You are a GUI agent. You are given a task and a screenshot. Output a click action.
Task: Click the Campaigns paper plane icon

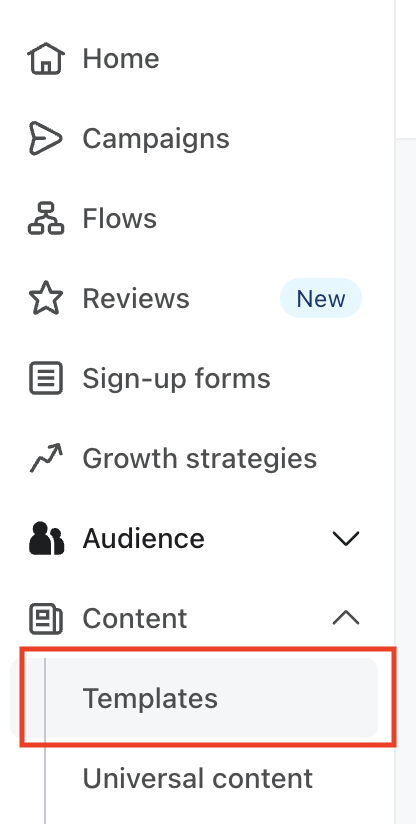(x=46, y=138)
